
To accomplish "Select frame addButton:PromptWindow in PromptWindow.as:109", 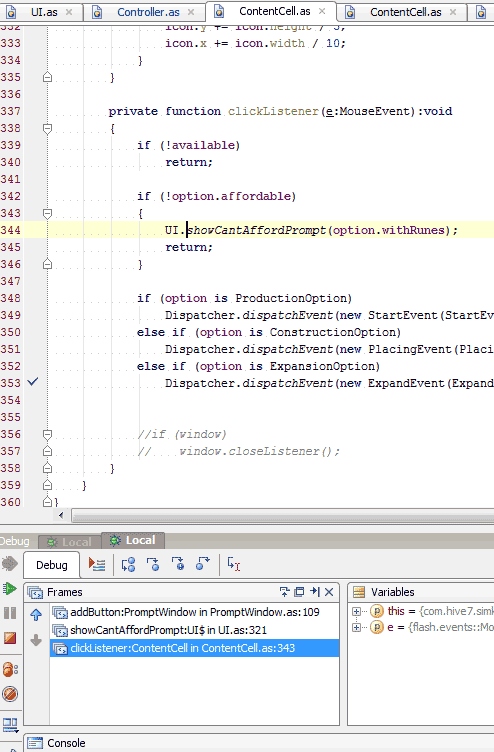I will (194, 612).
